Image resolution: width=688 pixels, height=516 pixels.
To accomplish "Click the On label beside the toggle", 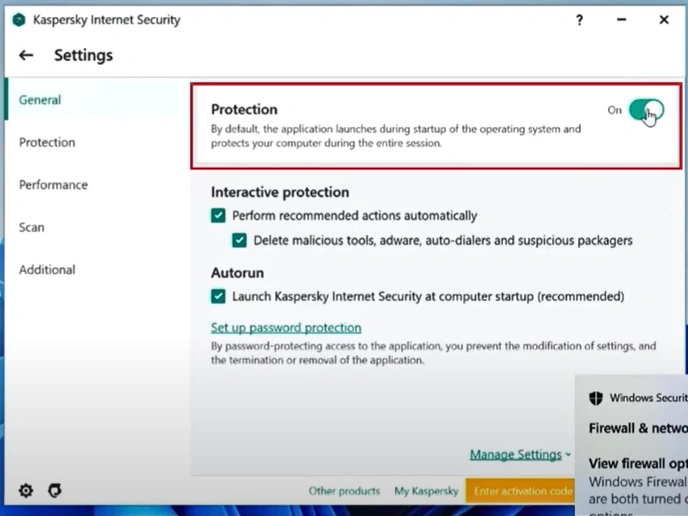I will (614, 110).
